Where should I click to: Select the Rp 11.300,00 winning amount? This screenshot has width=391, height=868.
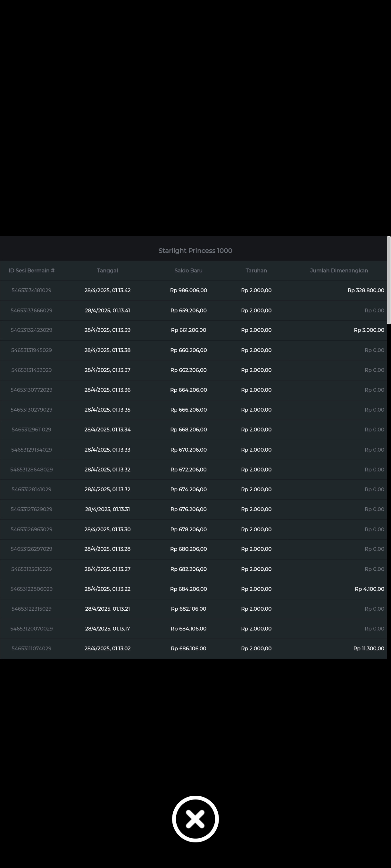tap(369, 649)
